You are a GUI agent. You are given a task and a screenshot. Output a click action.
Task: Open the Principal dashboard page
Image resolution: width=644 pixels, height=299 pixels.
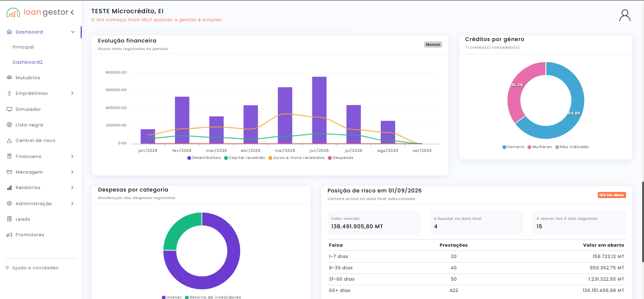(x=23, y=47)
